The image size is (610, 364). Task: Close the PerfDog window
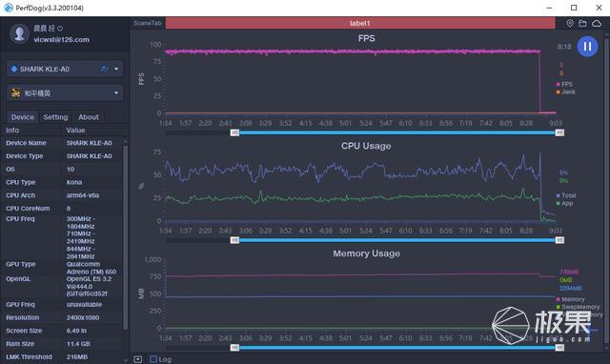point(600,8)
